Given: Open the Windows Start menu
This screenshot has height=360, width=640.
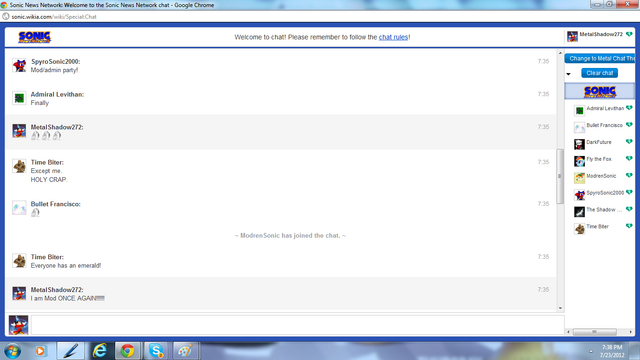Looking at the screenshot, I should tap(13, 351).
